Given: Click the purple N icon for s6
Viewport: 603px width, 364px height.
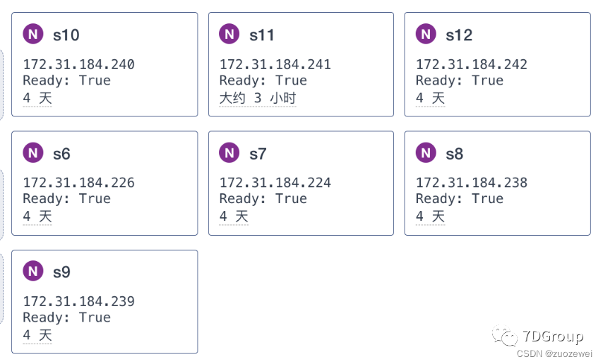Looking at the screenshot, I should [32, 152].
